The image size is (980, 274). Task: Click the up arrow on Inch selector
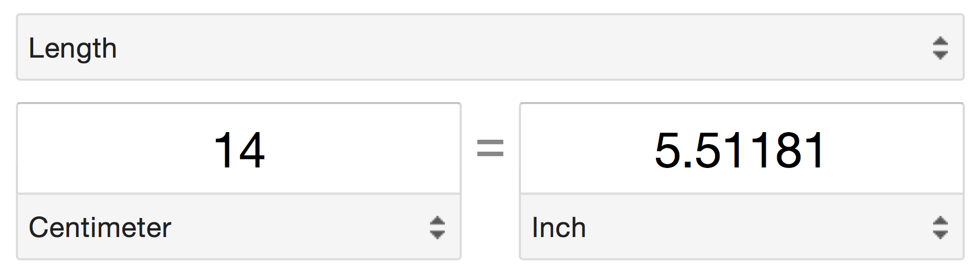940,221
